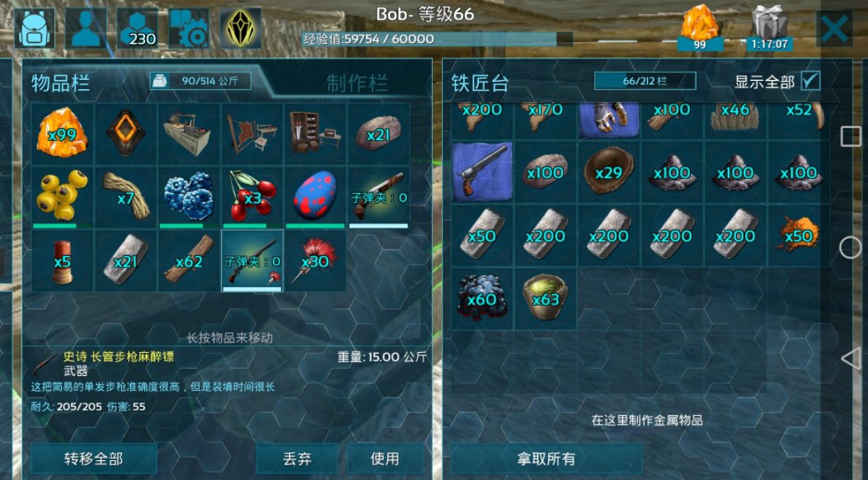The height and width of the screenshot is (480, 868).
Task: Tap the Android back triangle button
Action: click(851, 359)
